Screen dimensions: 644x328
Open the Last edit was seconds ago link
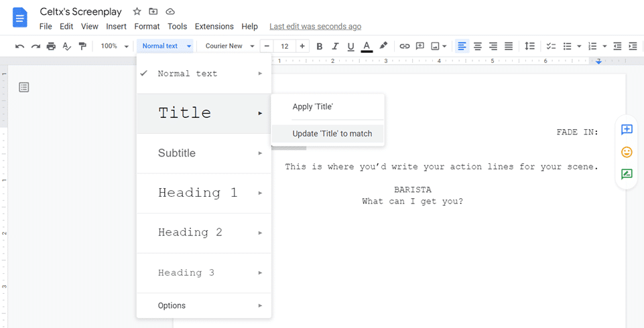coord(316,26)
